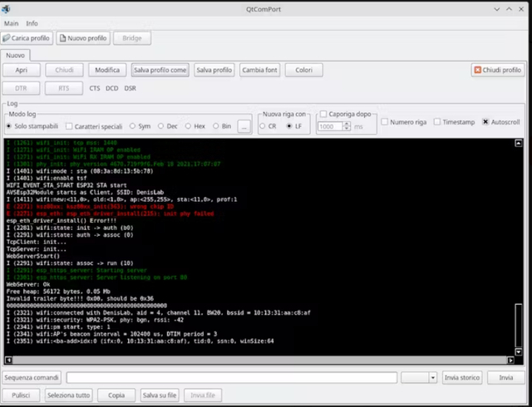The width and height of the screenshot is (532, 407).
Task: Click the Invia file button
Action: (203, 395)
